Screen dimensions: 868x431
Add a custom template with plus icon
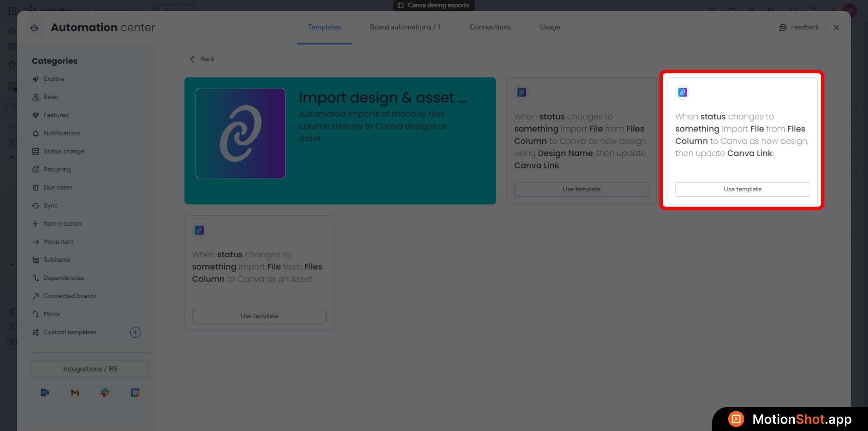pos(135,332)
